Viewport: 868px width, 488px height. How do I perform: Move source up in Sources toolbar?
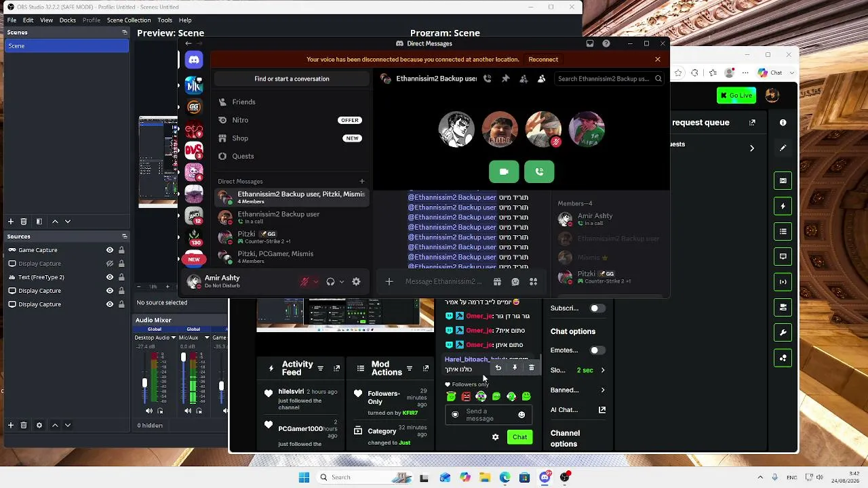55,425
